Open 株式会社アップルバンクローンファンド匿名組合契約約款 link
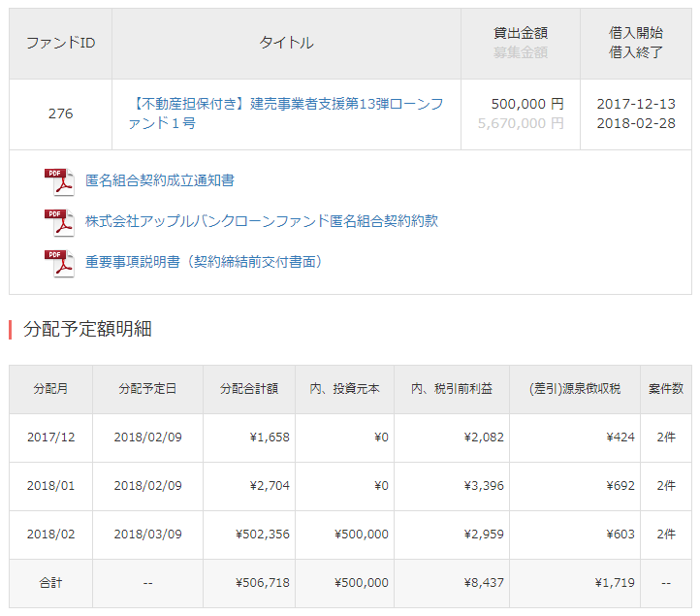The width and height of the screenshot is (700, 616). click(x=262, y=221)
